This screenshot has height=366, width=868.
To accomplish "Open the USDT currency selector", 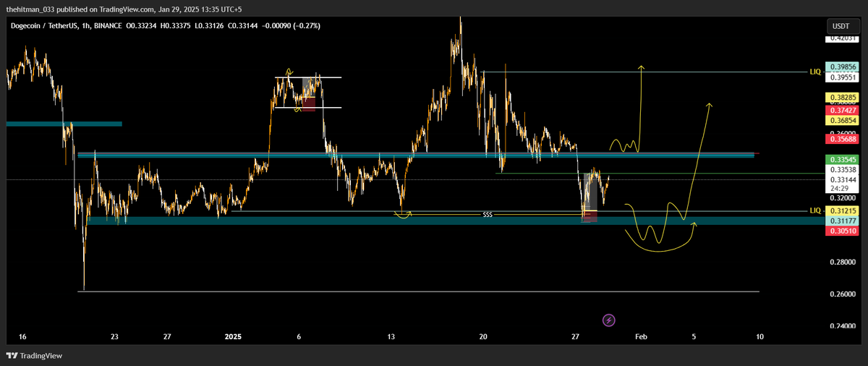I will pos(841,25).
